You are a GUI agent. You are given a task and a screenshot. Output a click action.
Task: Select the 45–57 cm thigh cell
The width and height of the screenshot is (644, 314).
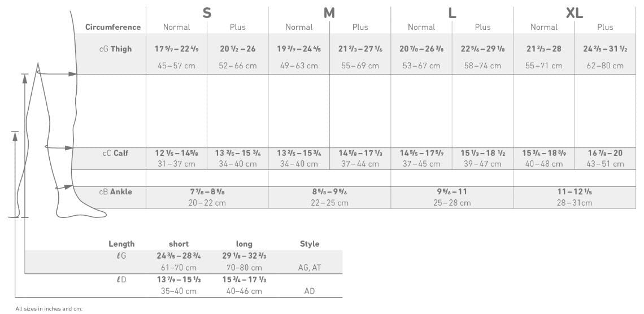point(176,66)
